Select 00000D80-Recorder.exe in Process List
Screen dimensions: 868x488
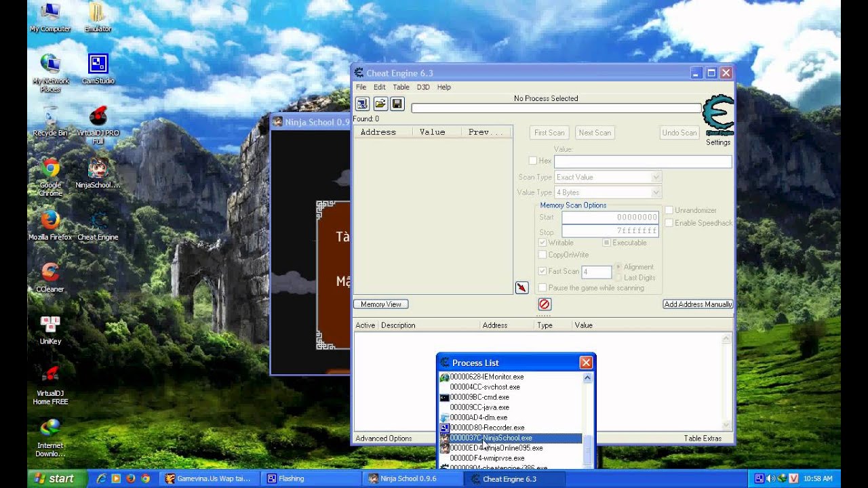point(511,428)
